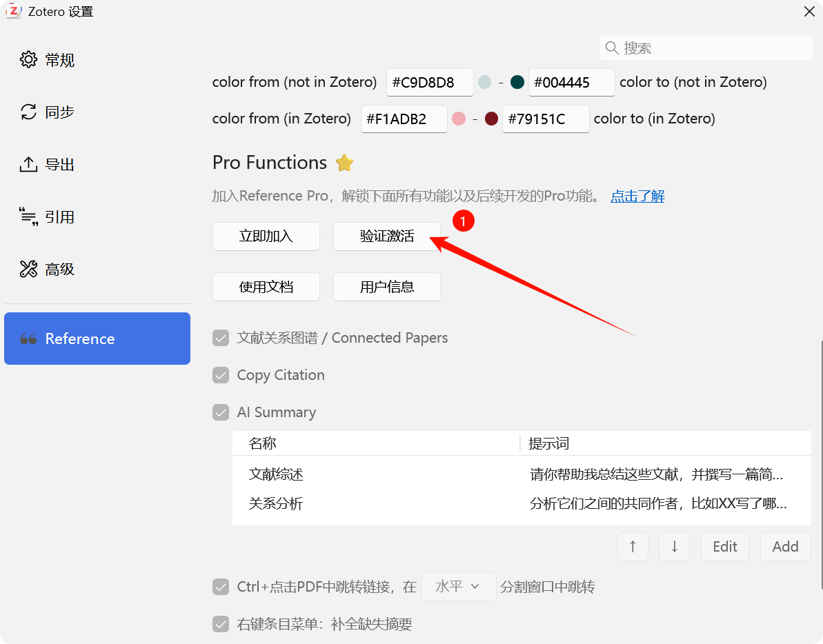
Task: Toggle 文献关系图谱 / Connected Papers checkbox
Action: [221, 339]
